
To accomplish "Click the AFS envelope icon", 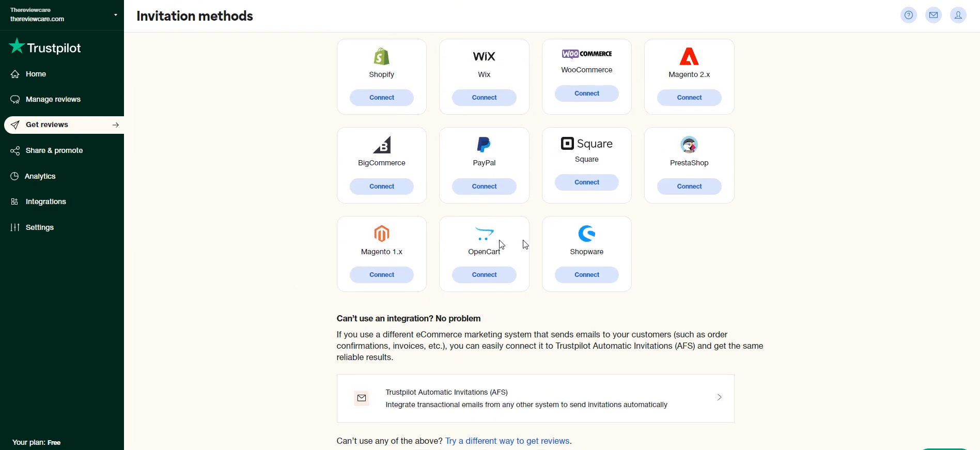I will pyautogui.click(x=362, y=398).
